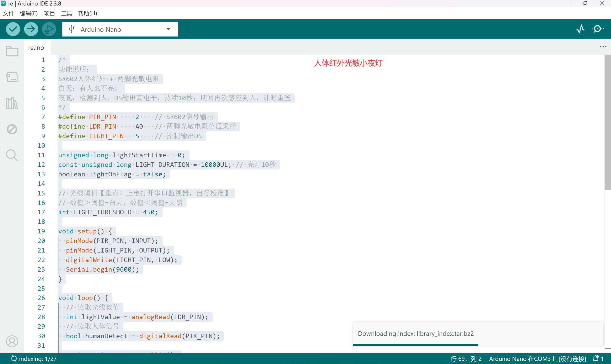Click line number 19 in the gutter

click(41, 231)
